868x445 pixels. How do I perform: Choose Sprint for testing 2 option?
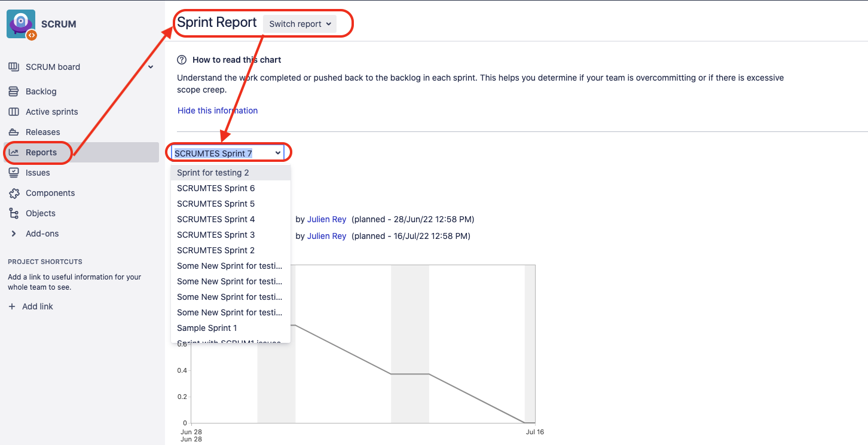click(x=231, y=173)
